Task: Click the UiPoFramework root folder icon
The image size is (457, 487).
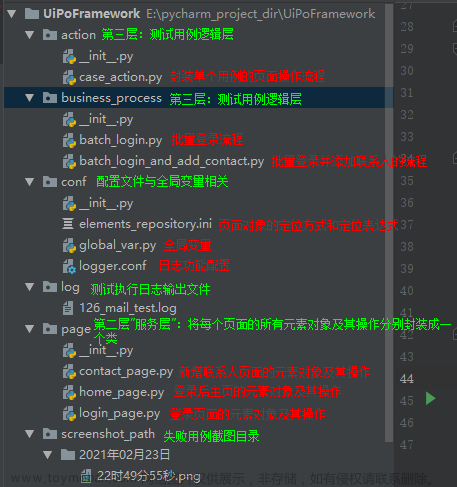Action: pyautogui.click(x=32, y=14)
